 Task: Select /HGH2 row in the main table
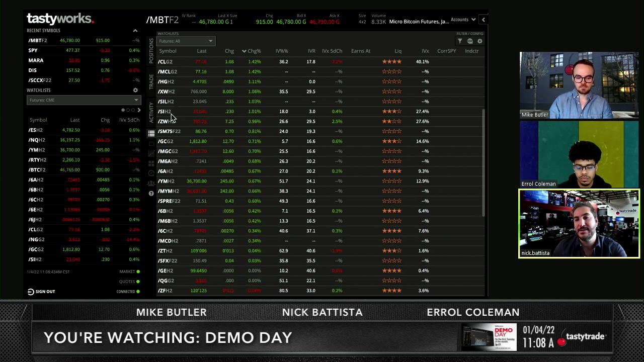(319, 81)
